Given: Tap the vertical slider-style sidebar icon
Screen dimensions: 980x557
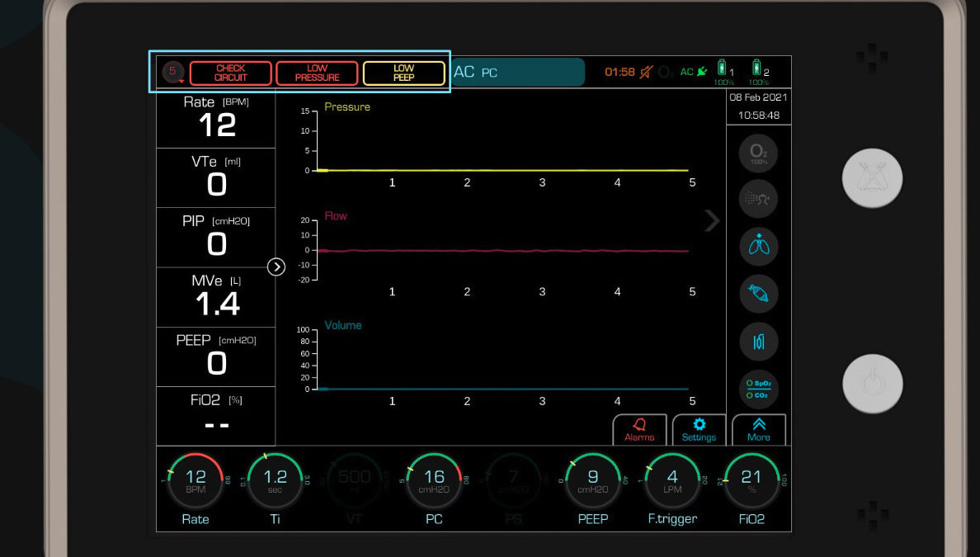Looking at the screenshot, I should click(758, 342).
